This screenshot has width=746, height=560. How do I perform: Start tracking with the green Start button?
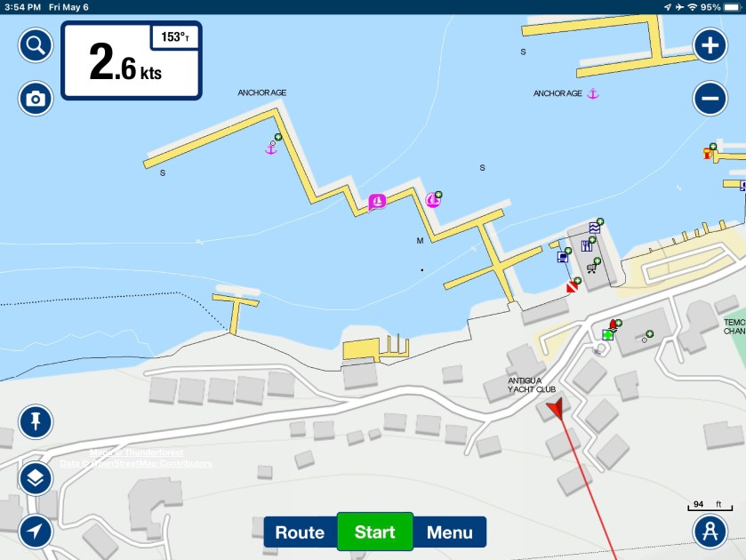click(375, 532)
